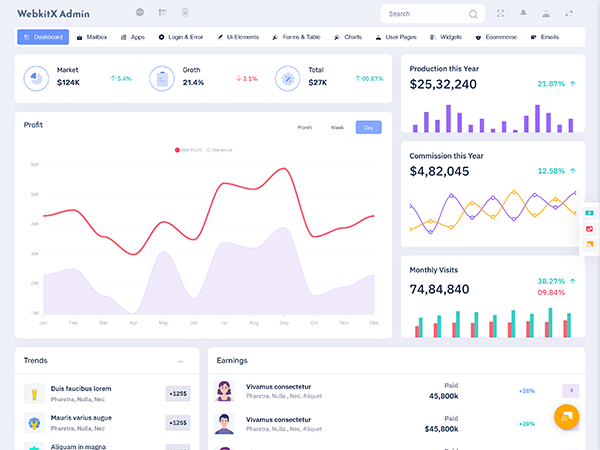This screenshot has width=600, height=450.
Task: Click the Total percent badge icon
Action: [x=287, y=78]
